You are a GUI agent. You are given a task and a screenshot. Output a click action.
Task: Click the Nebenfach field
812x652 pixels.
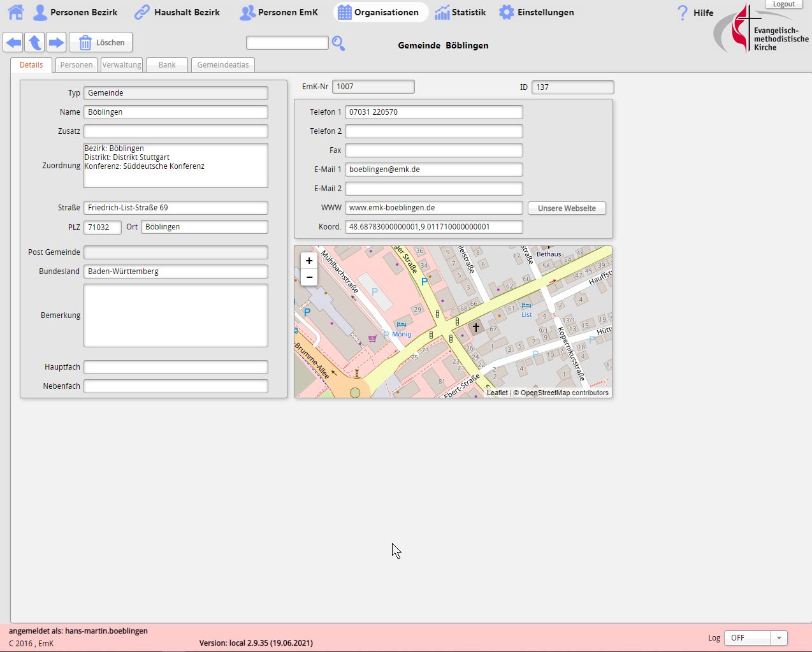(176, 386)
